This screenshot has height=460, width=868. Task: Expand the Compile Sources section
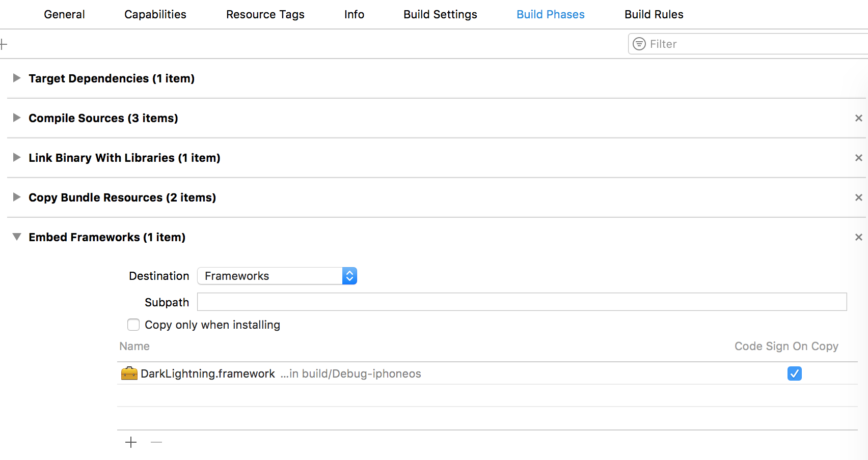click(x=17, y=118)
